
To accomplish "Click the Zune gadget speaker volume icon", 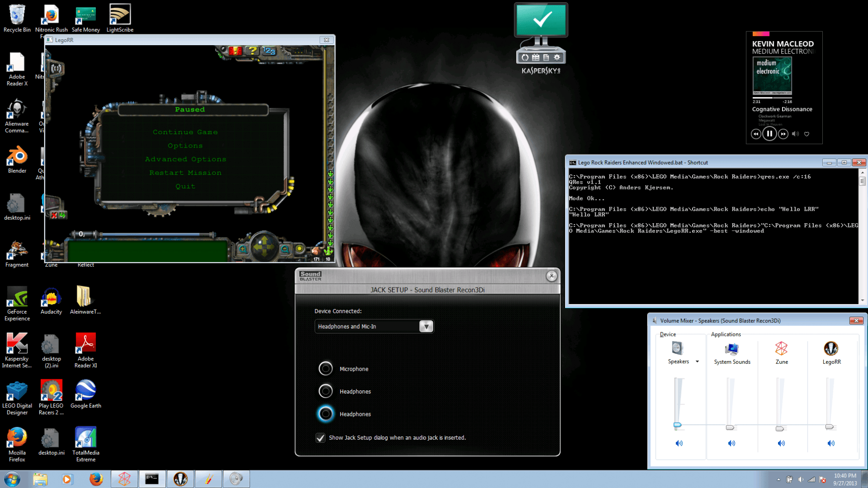I will (795, 134).
